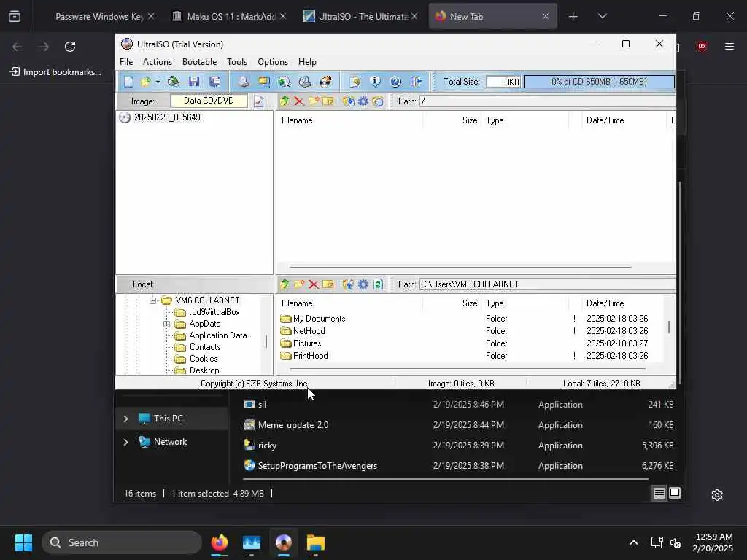Viewport: 747px width, 560px height.
Task: Select the Contacts folder in tree
Action: pyautogui.click(x=205, y=347)
